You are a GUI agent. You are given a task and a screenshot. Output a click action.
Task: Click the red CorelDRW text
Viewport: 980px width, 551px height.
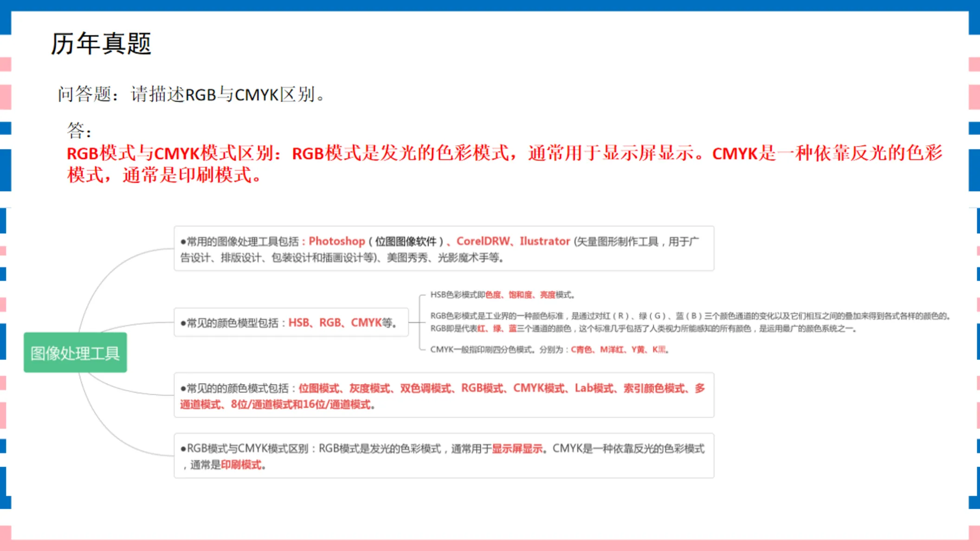click(x=483, y=241)
